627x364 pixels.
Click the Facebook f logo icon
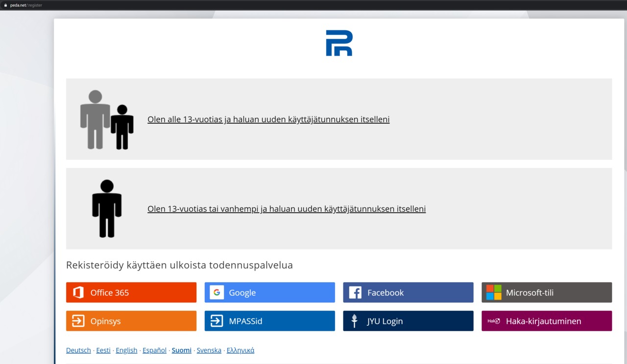click(x=355, y=293)
